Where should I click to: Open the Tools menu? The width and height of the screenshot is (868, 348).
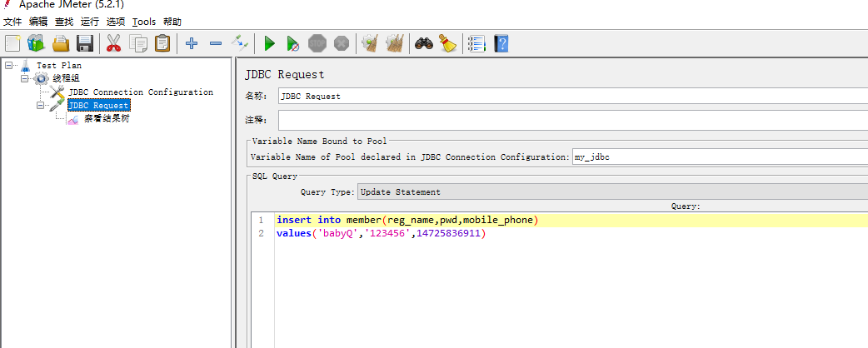(143, 22)
